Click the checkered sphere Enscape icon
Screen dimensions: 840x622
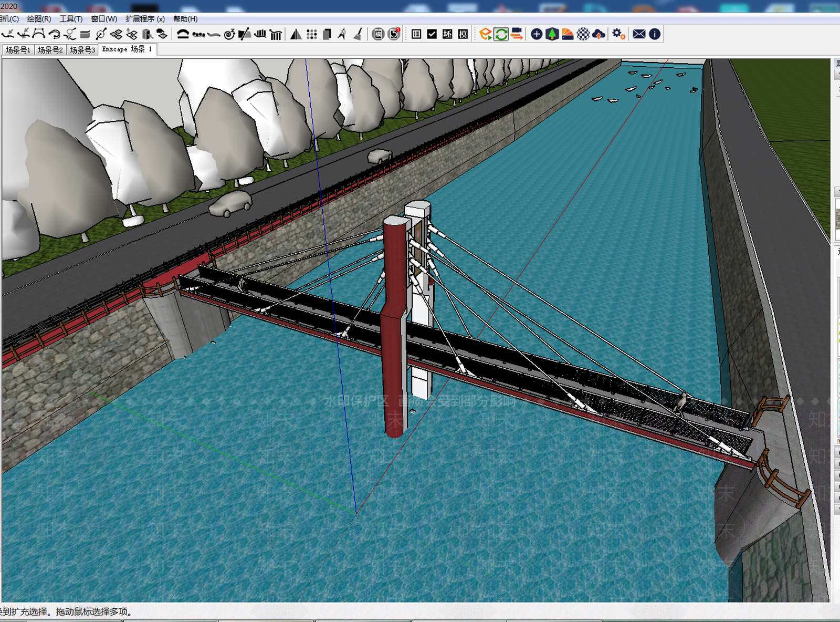pos(583,34)
